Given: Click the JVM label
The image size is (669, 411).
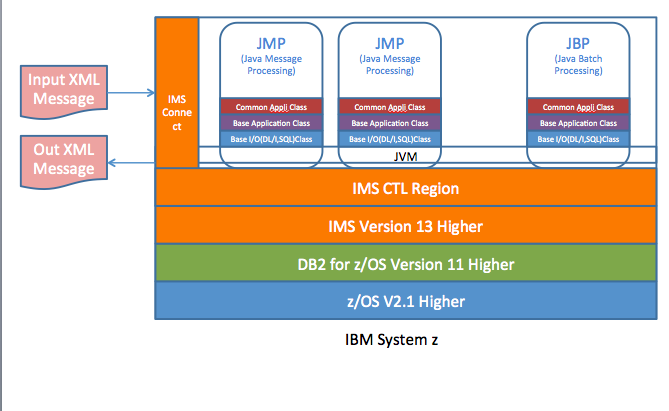Looking at the screenshot, I should 405,157.
